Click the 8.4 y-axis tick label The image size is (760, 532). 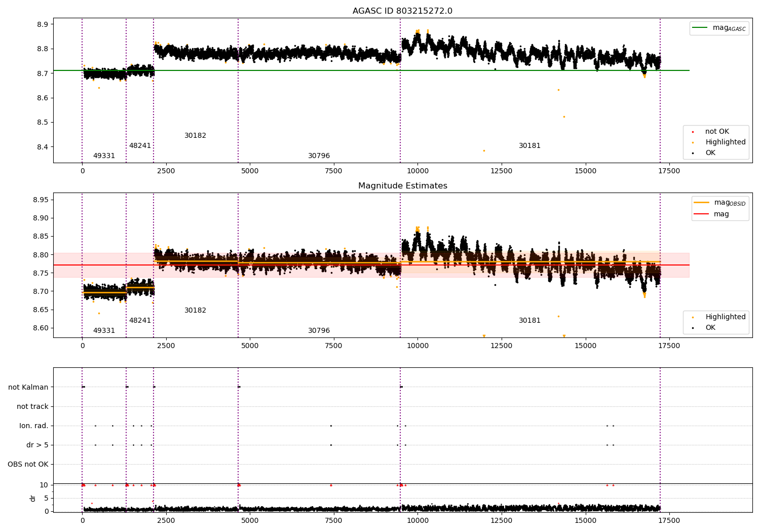click(x=43, y=147)
